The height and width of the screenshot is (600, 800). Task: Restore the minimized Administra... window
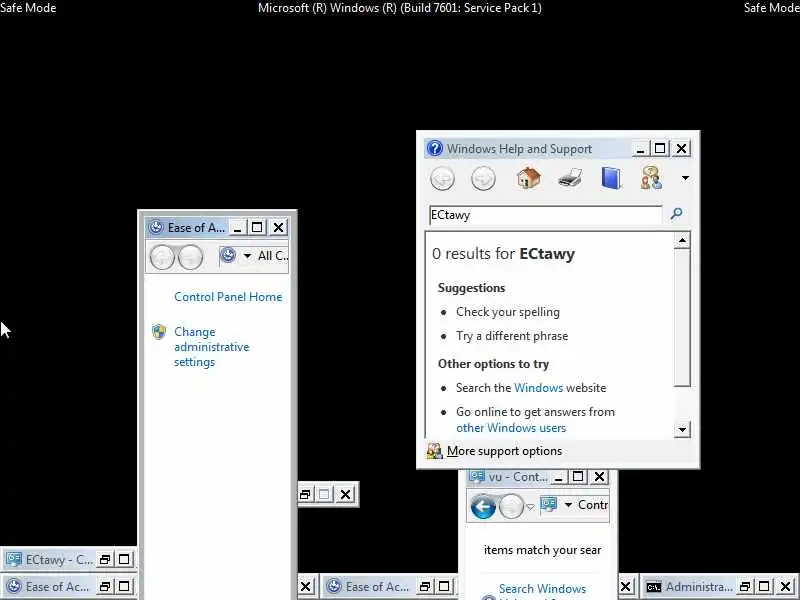pos(745,586)
